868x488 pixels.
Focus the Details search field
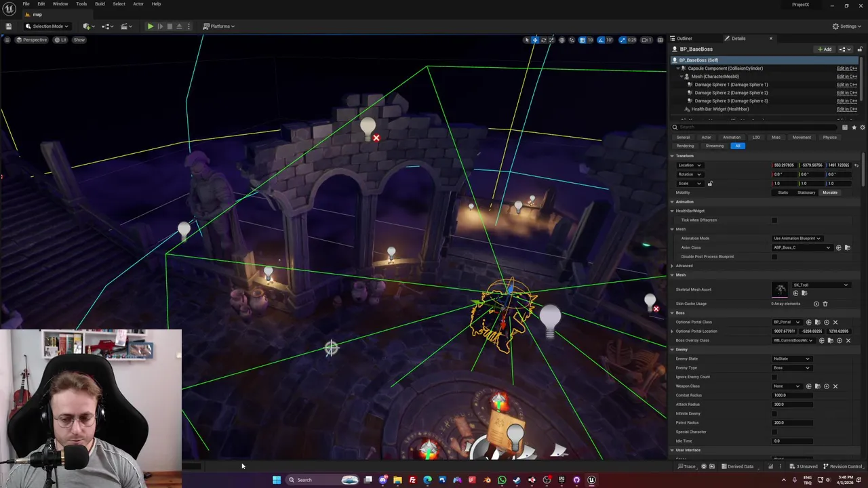[x=754, y=127]
